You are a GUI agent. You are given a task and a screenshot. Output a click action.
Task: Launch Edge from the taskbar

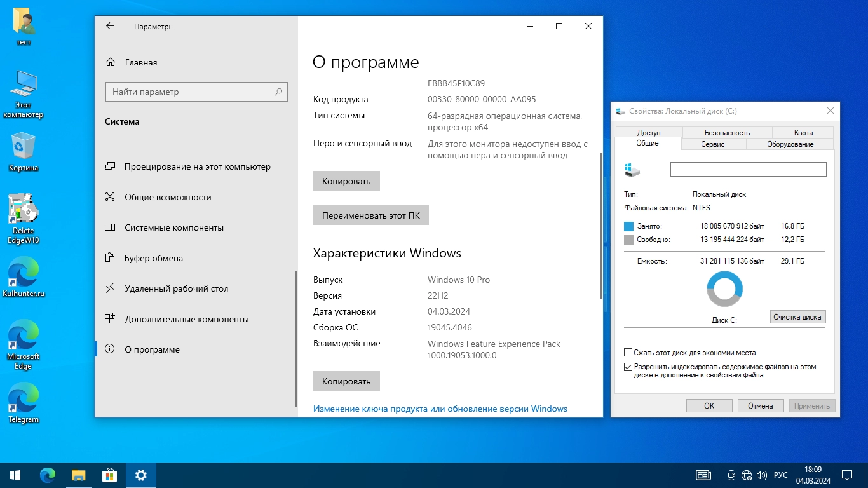[x=47, y=475]
